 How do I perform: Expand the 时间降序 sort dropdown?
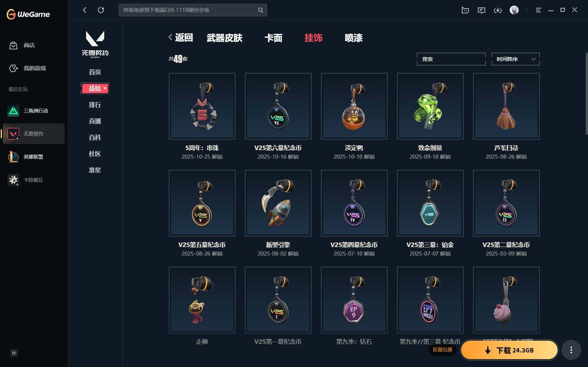(x=516, y=59)
